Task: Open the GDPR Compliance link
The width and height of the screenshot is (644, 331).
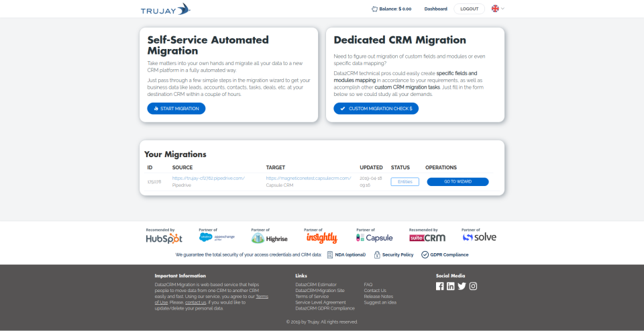Action: coord(449,255)
